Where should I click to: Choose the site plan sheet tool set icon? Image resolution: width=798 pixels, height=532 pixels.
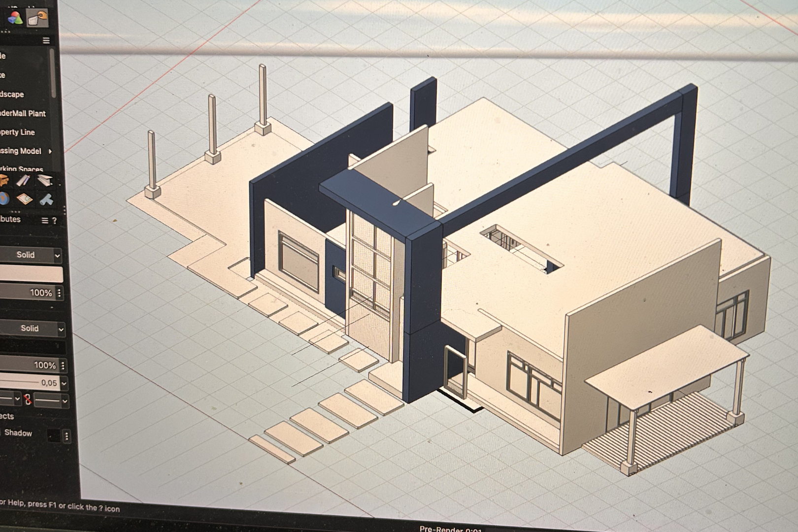pos(24,199)
